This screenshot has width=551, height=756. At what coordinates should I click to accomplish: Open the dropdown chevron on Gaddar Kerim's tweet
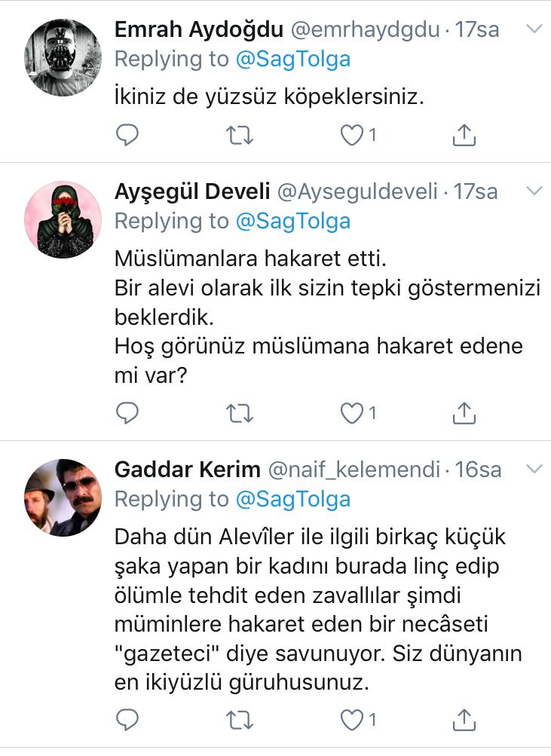pyautogui.click(x=534, y=469)
